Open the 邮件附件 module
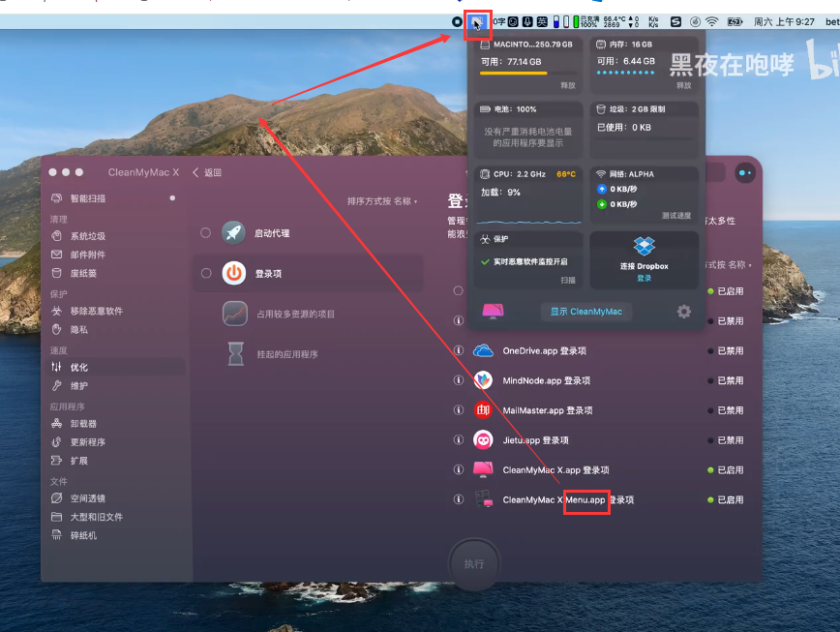The image size is (840, 632). click(x=87, y=255)
